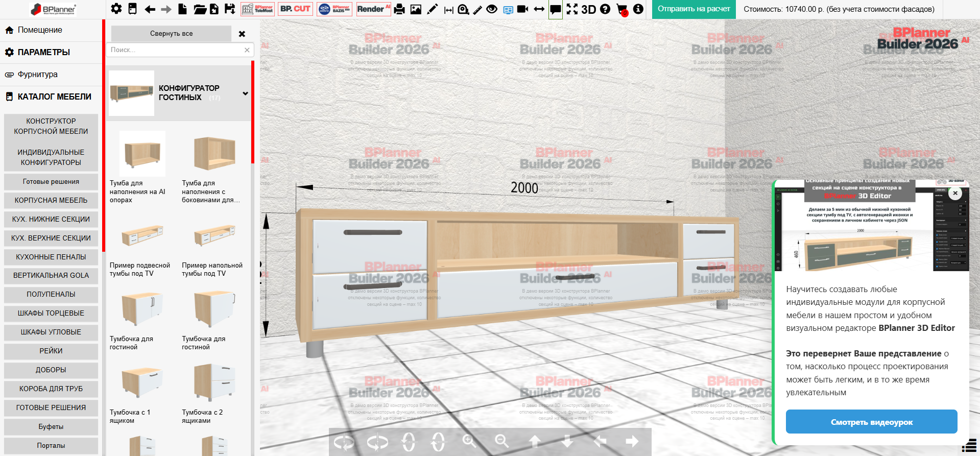Rotate the view left around the vertical axis
Viewport: 980px width, 456px height.
pos(344,442)
